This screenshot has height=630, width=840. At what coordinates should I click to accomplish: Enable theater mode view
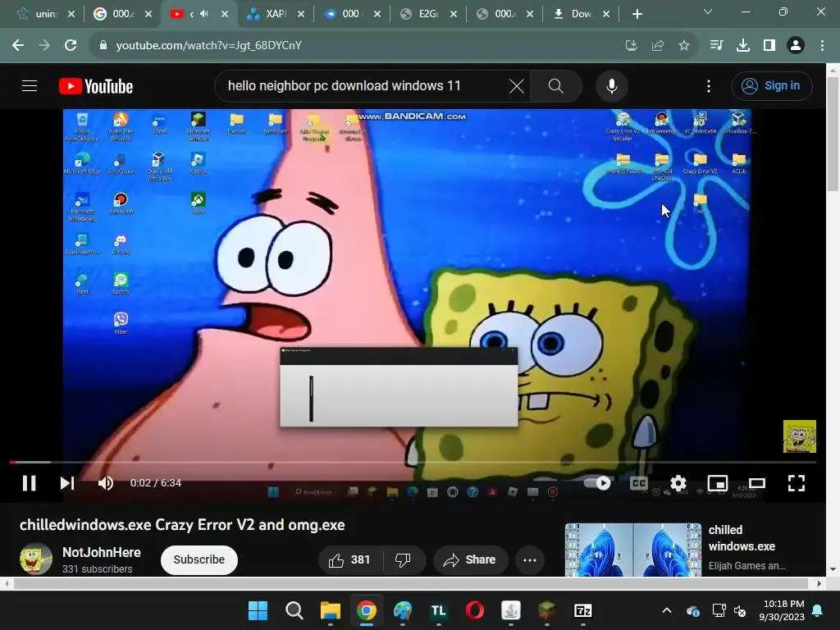point(756,483)
